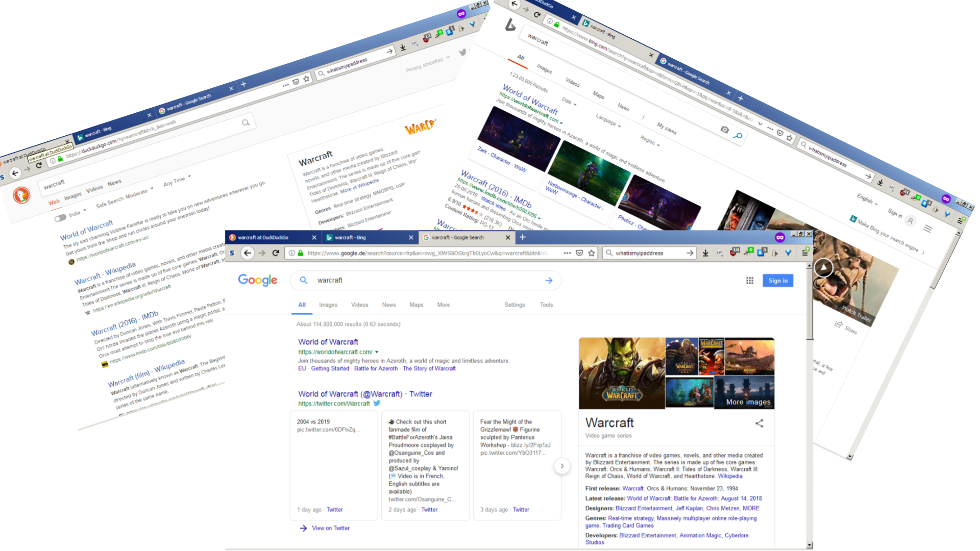
Task: Show next tweets with carousel arrow
Action: pyautogui.click(x=562, y=466)
